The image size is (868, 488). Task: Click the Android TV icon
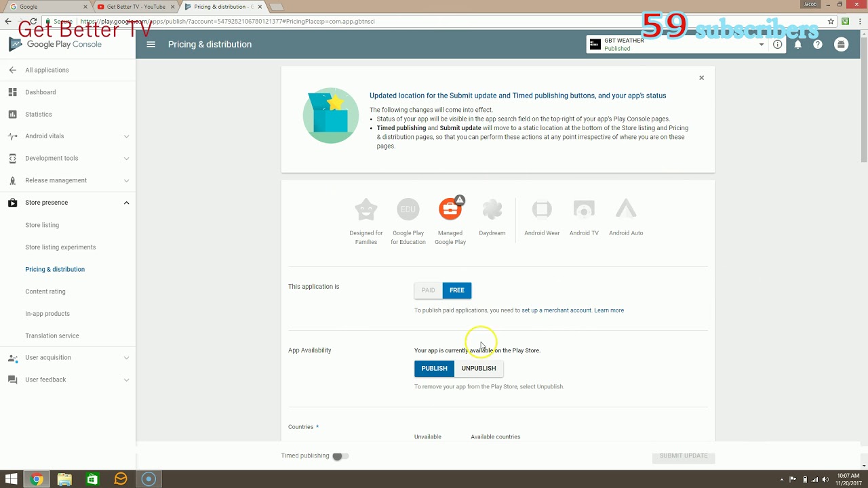point(584,209)
